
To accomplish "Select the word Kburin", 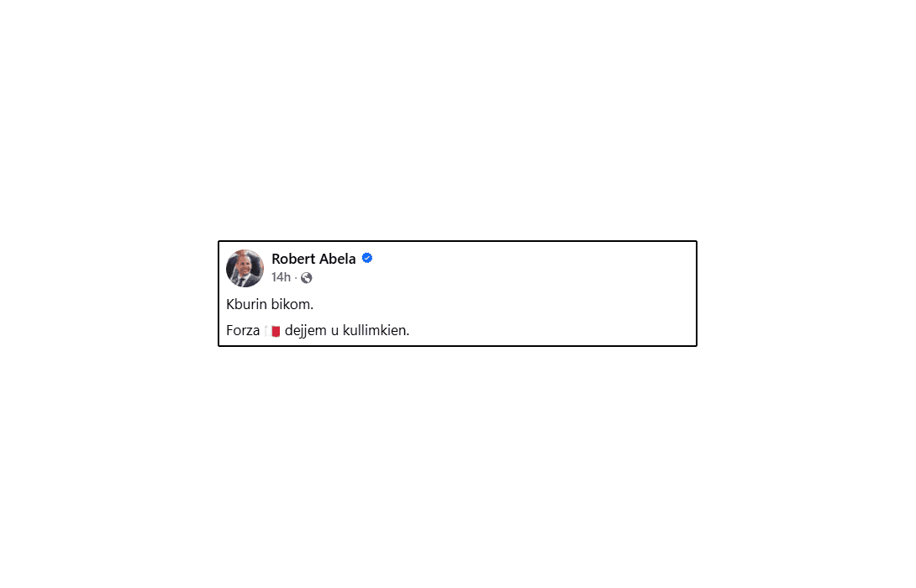I will [x=246, y=304].
